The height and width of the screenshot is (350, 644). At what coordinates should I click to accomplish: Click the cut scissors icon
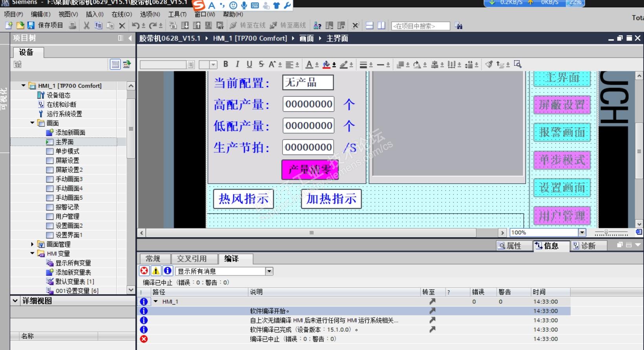pos(86,26)
